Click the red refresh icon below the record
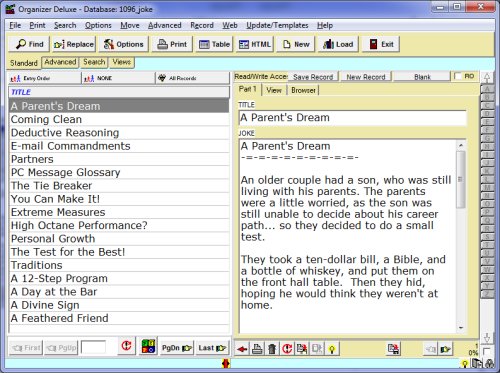This screenshot has width=500, height=373. (x=287, y=349)
